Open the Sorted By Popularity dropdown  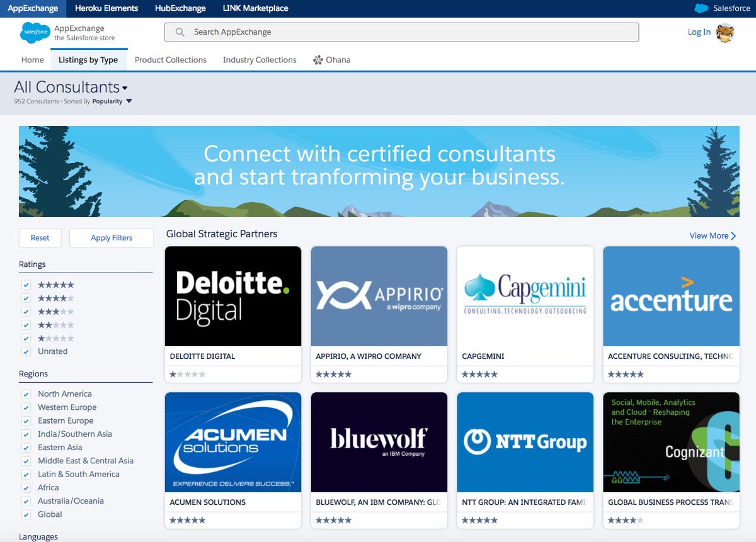click(112, 101)
